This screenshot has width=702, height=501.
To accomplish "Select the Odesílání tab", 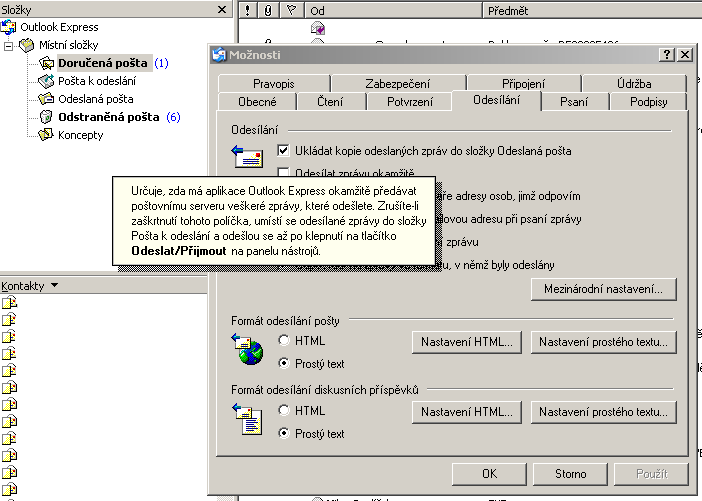I will tap(497, 100).
